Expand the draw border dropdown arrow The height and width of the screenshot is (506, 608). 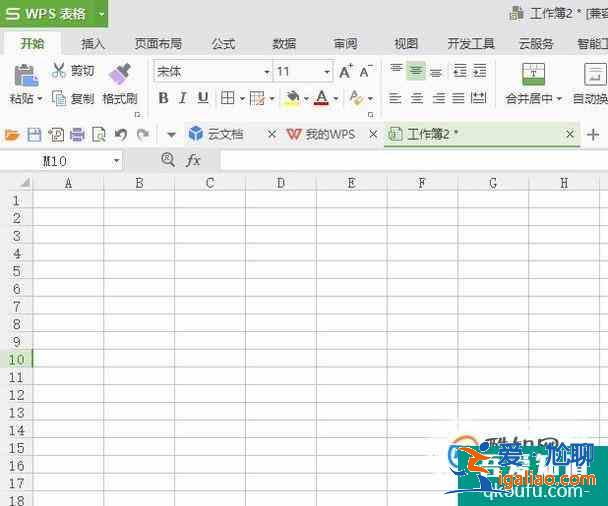(272, 98)
